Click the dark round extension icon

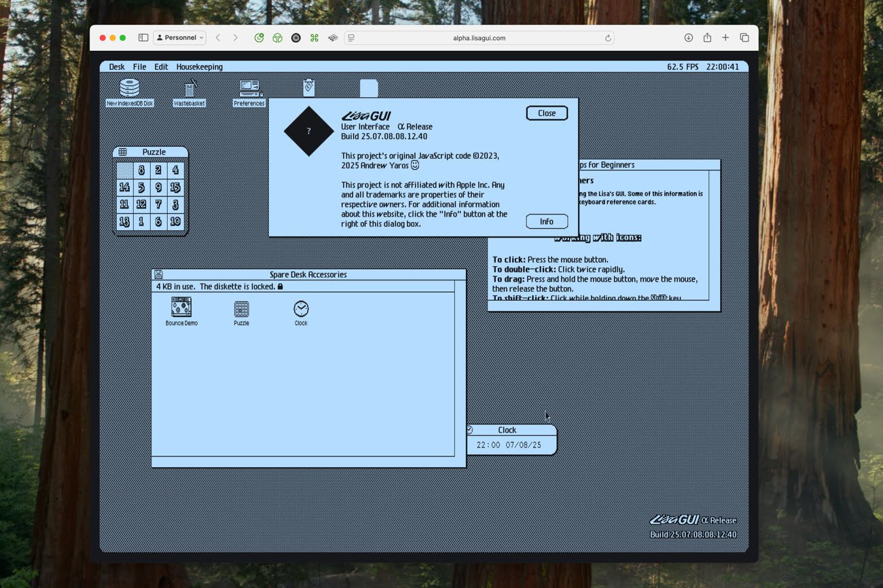(295, 38)
